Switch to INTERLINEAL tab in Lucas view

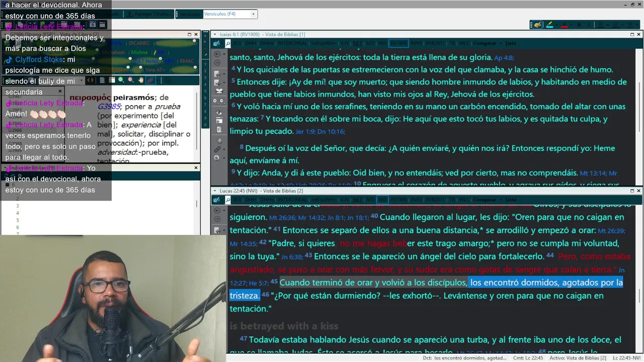click(293, 200)
